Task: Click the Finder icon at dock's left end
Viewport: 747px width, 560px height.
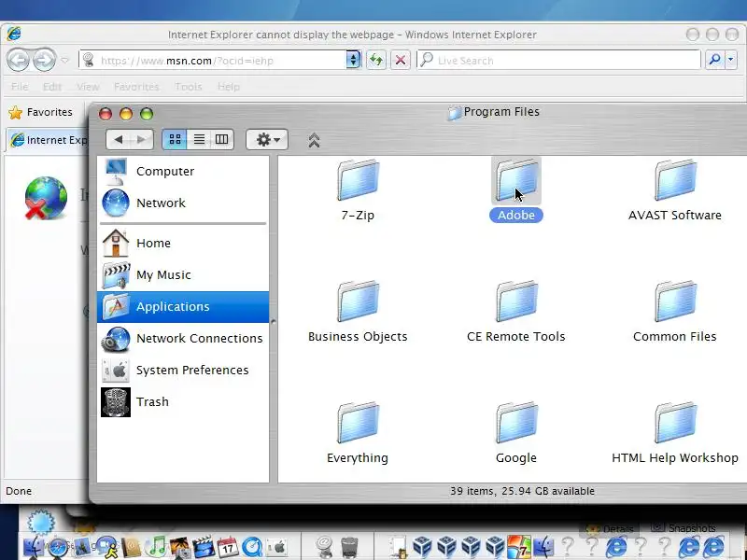Action: click(34, 547)
